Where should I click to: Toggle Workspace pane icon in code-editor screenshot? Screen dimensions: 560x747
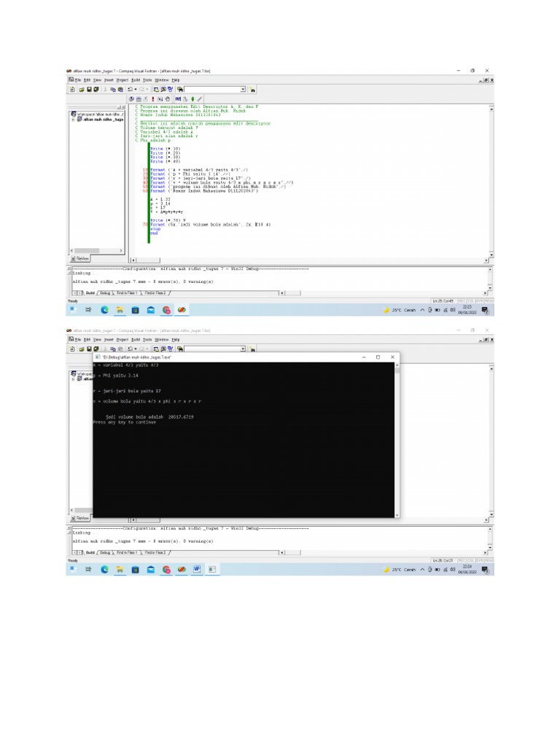tap(156, 89)
